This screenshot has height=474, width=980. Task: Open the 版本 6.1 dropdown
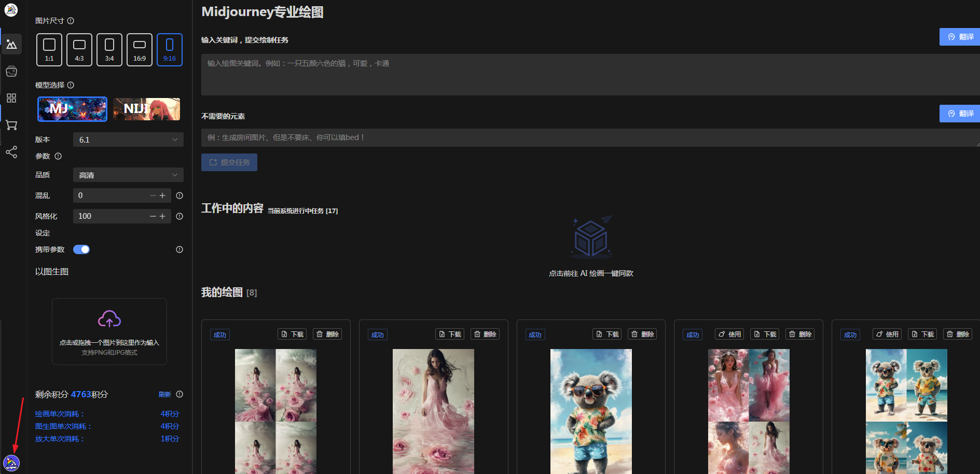coord(128,140)
